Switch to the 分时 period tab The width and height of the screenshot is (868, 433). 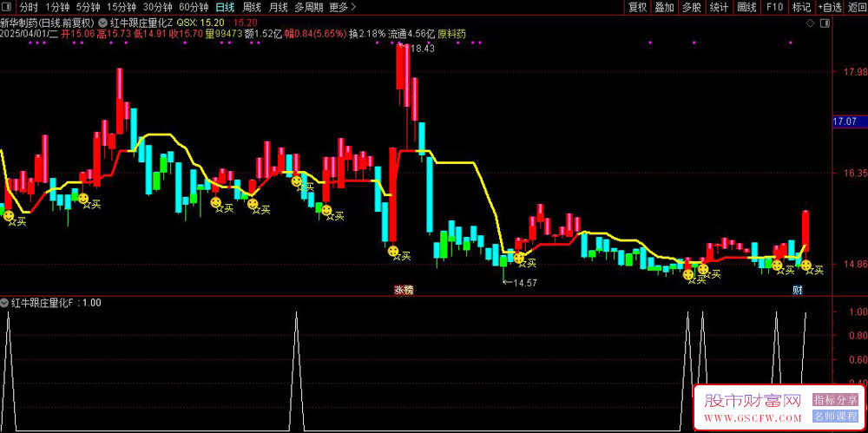coord(29,7)
